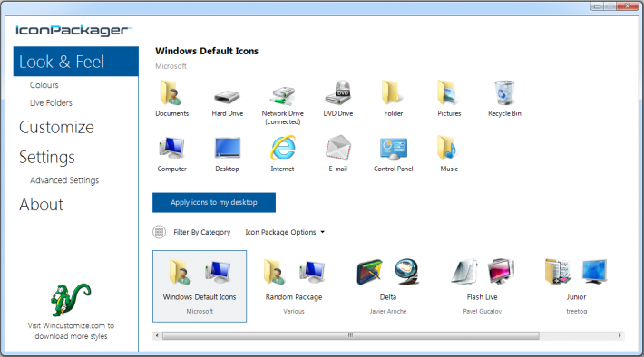
Task: Click the E-mail envelope icon preview
Action: 338,148
